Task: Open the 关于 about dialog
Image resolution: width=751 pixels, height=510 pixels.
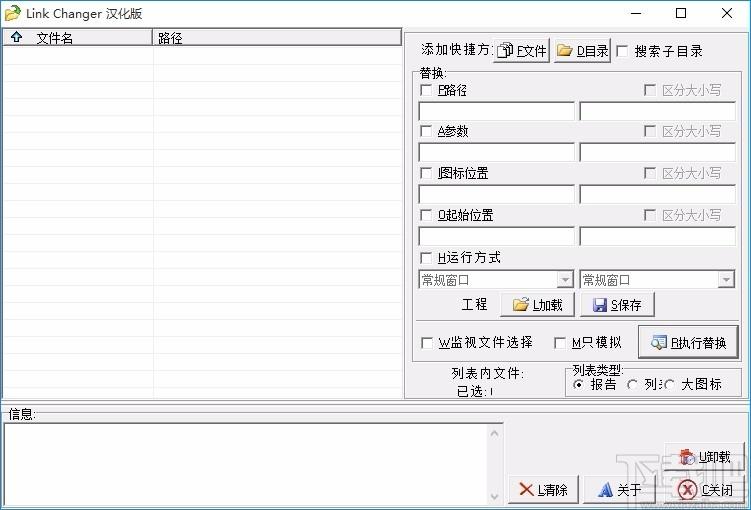Action: pyautogui.click(x=620, y=489)
